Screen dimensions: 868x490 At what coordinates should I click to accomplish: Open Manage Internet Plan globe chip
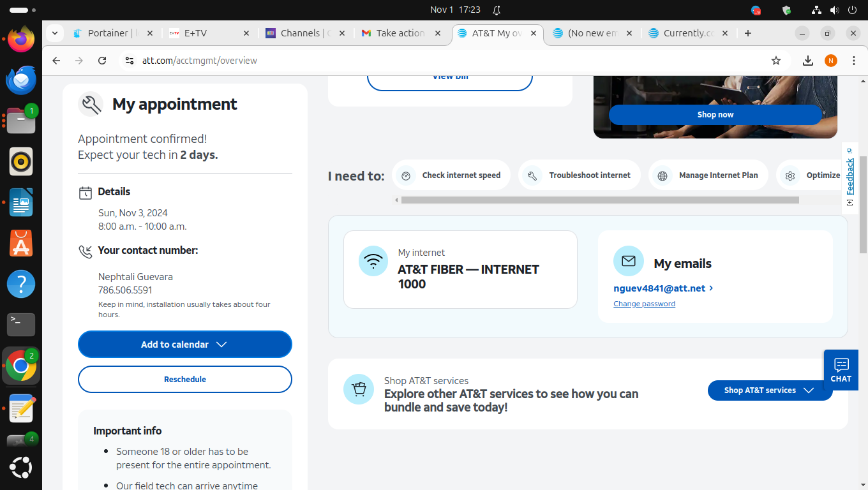(x=708, y=175)
